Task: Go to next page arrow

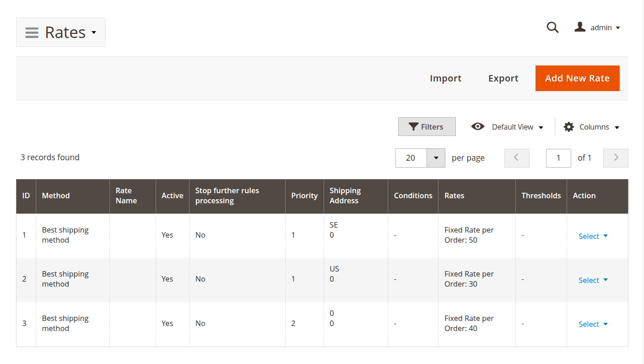Action: coord(616,158)
